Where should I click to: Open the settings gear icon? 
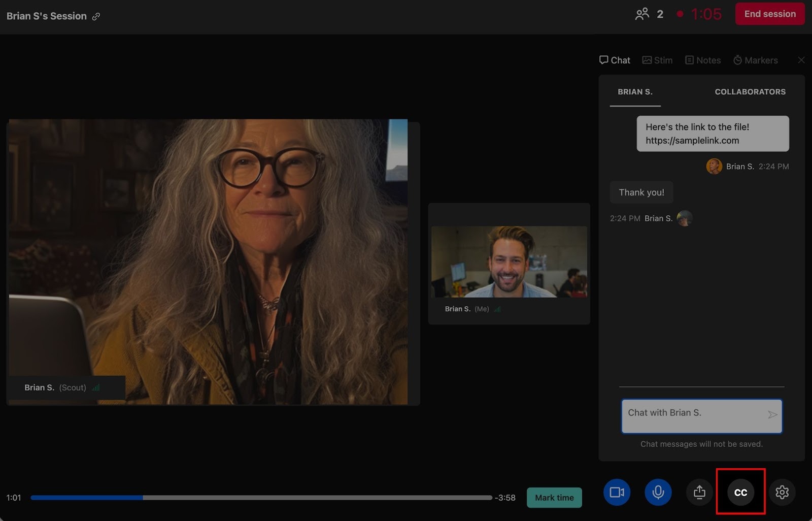point(782,492)
